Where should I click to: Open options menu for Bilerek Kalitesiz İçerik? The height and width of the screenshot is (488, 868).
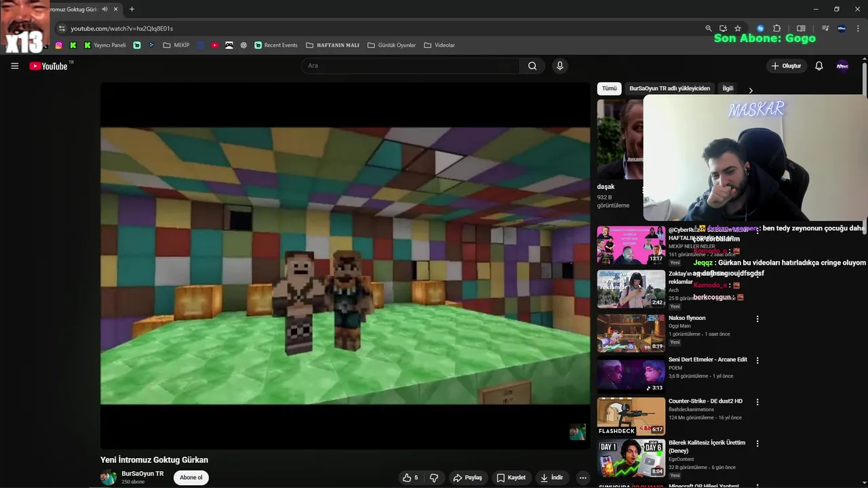[757, 444]
